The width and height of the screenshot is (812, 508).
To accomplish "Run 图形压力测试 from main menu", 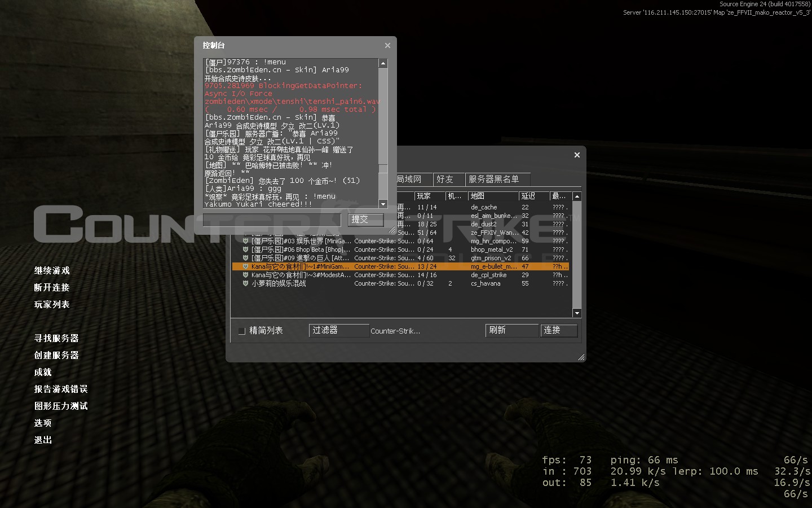I will [61, 406].
